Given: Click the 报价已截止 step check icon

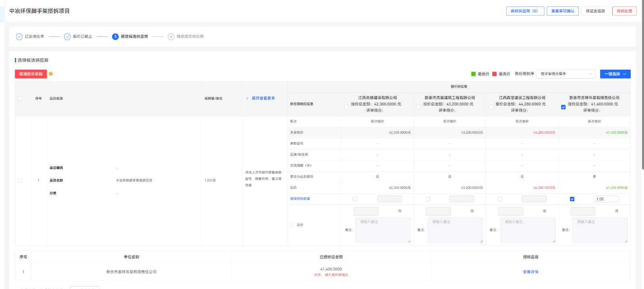Looking at the screenshot, I should [x=67, y=37].
